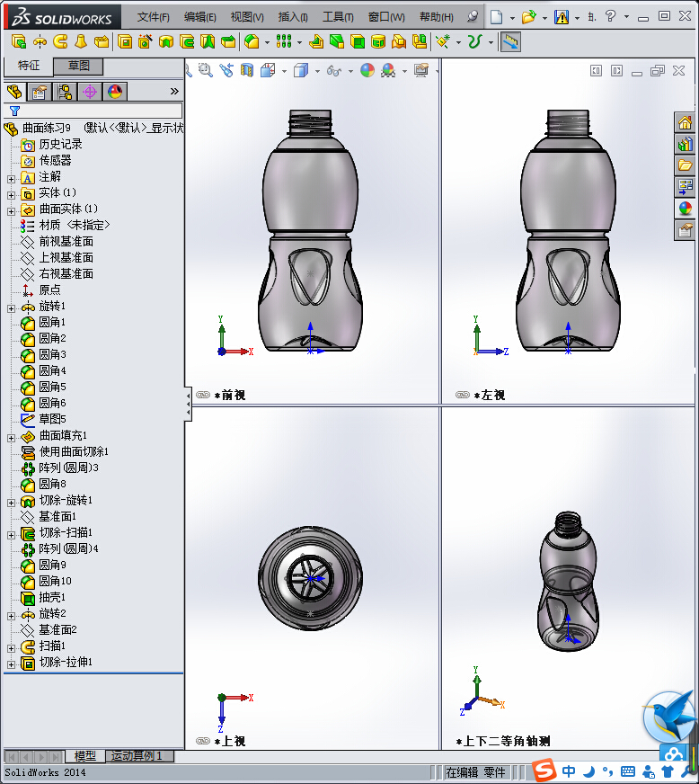Open the PropertyManager tab

pyautogui.click(x=39, y=92)
